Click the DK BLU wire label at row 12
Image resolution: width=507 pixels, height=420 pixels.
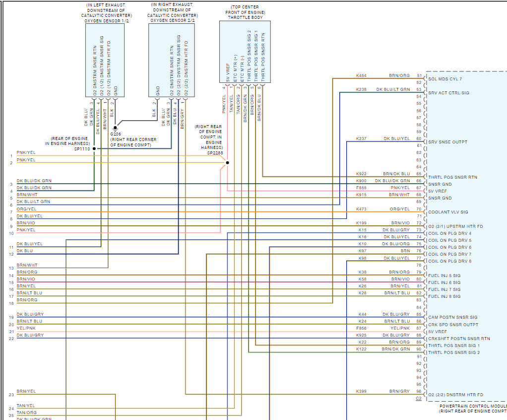(x=25, y=251)
